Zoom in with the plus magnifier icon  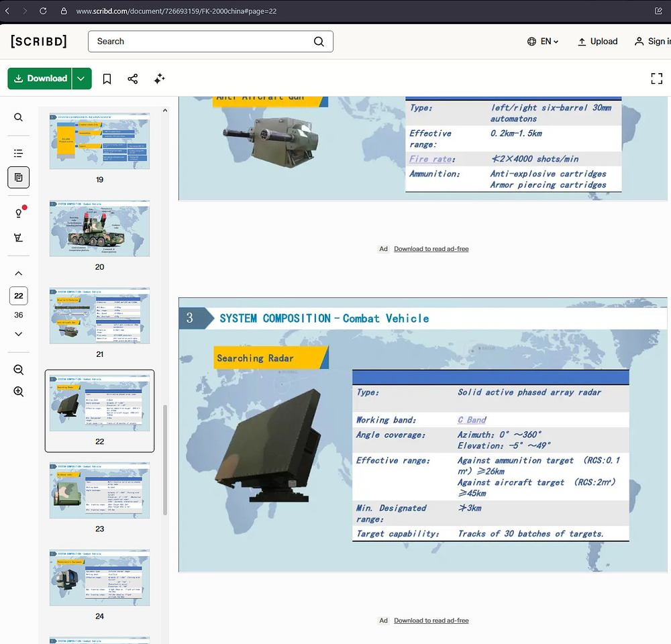point(18,392)
